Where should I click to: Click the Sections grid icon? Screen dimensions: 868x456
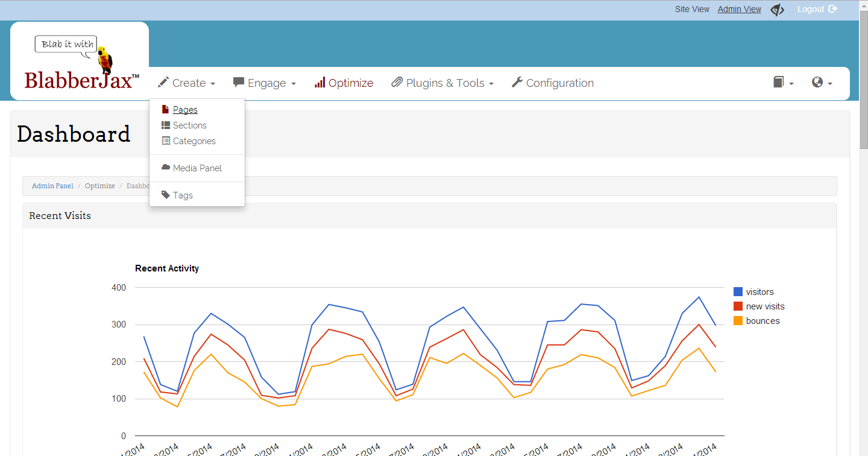pos(166,125)
